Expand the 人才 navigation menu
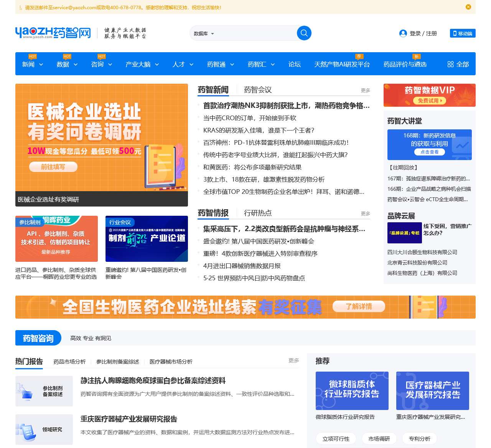491x448 pixels. click(x=183, y=64)
